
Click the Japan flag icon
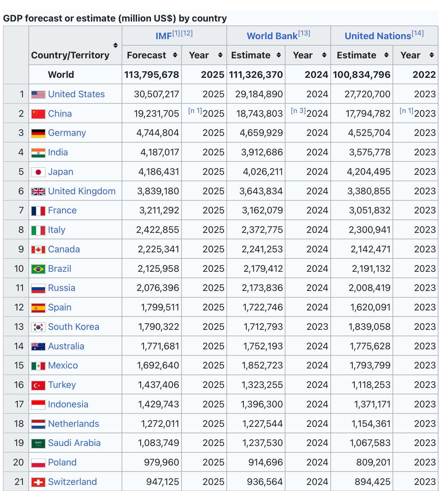(x=38, y=172)
